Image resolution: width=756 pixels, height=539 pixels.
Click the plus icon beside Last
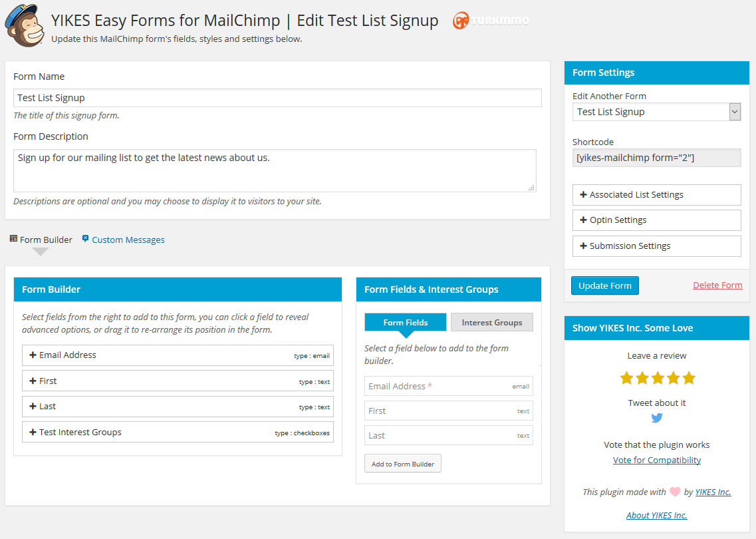tap(33, 407)
